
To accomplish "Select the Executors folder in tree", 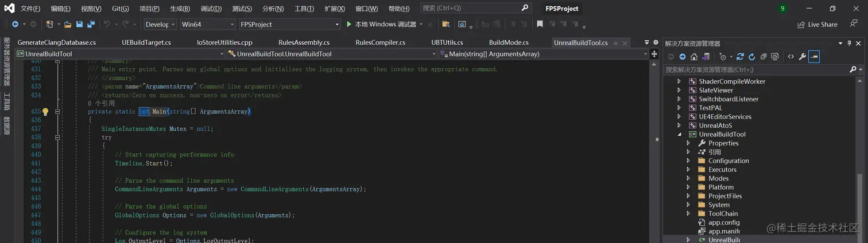I will pyautogui.click(x=722, y=170).
